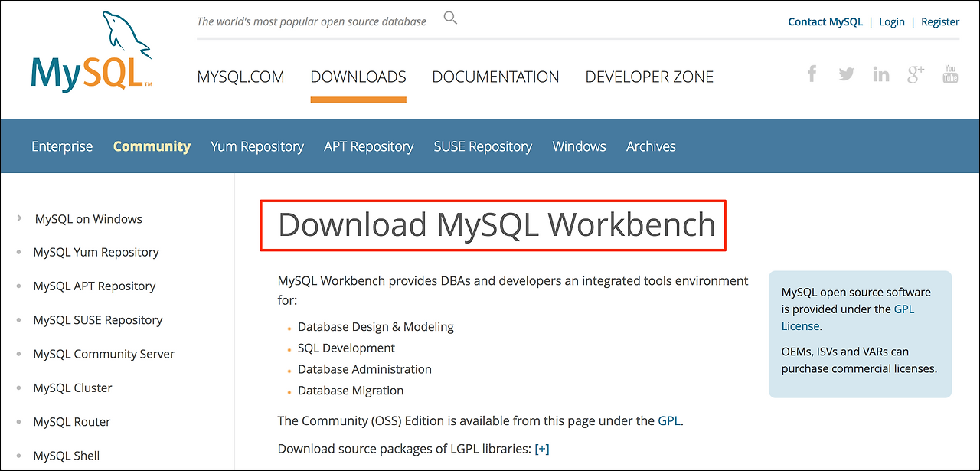Open the MySQL LinkedIn icon
This screenshot has width=980, height=471.
[880, 74]
